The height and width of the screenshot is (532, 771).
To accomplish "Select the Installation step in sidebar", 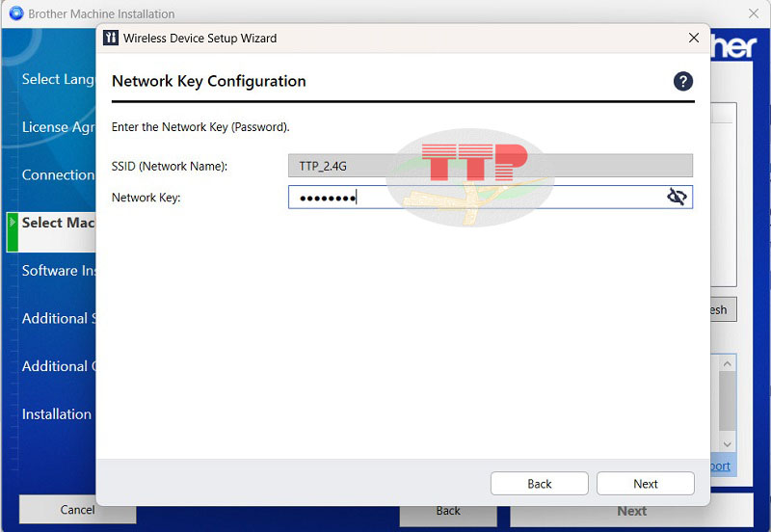I will pos(57,414).
